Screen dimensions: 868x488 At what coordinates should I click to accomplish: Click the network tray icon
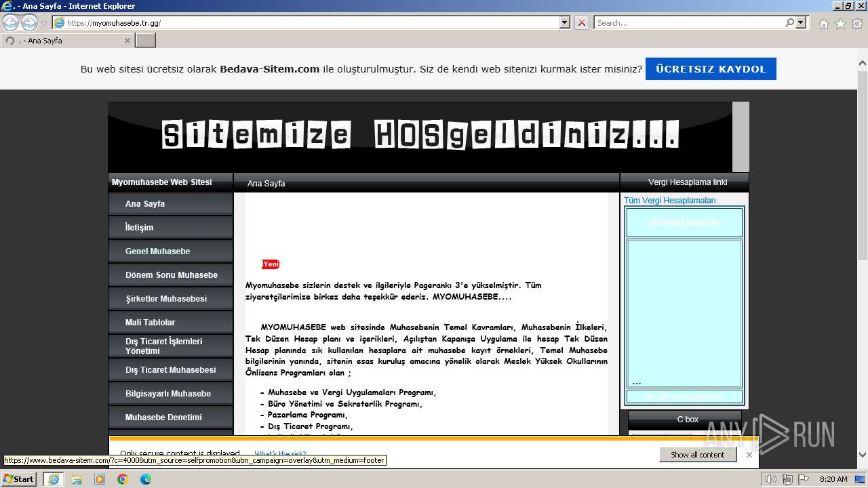click(787, 479)
